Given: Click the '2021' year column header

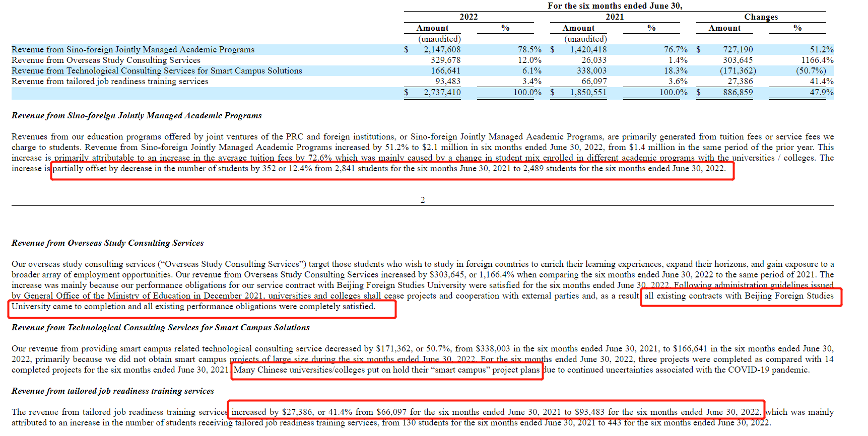Looking at the screenshot, I should (x=615, y=17).
